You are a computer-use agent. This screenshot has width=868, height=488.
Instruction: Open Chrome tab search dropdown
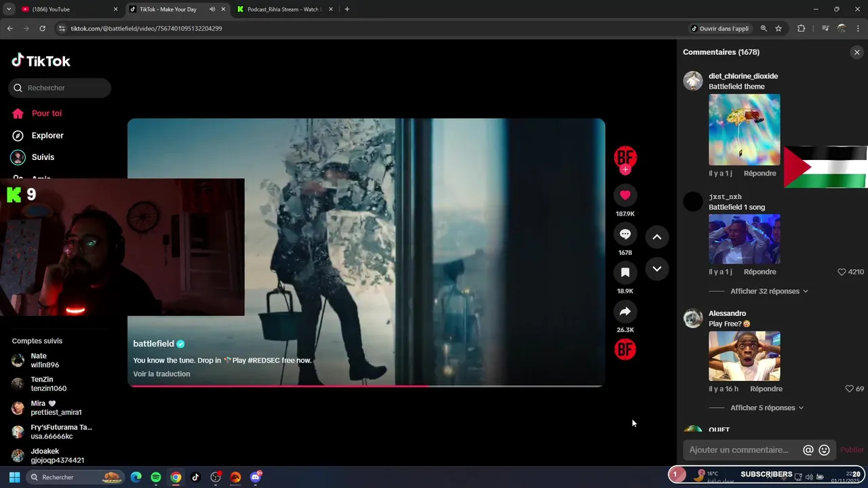pyautogui.click(x=9, y=9)
